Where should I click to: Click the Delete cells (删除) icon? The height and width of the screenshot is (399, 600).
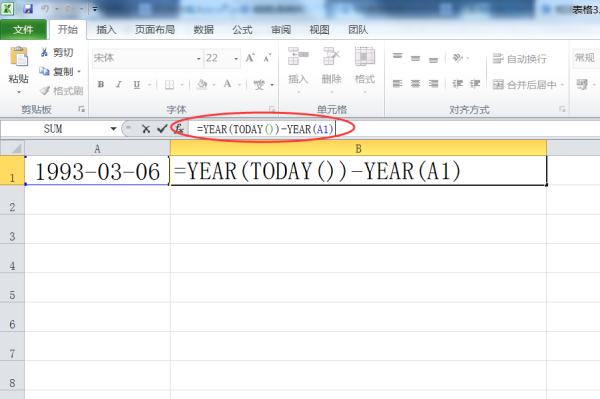331,56
